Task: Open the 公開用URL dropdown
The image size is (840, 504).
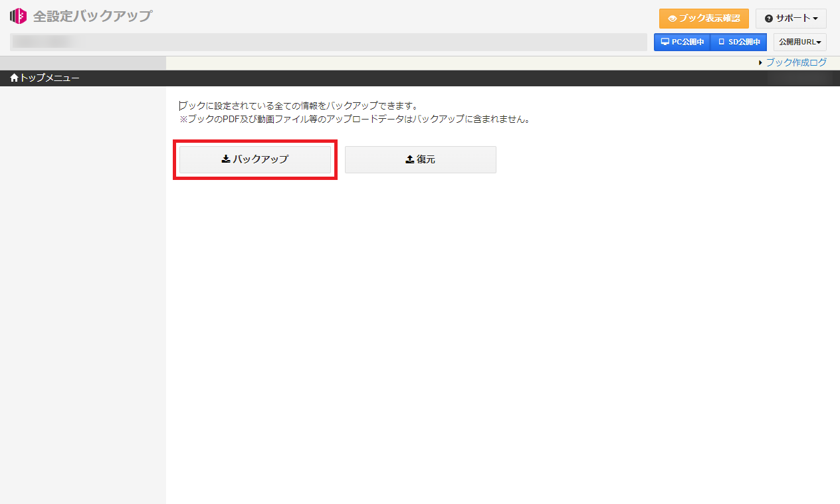Action: tap(799, 42)
